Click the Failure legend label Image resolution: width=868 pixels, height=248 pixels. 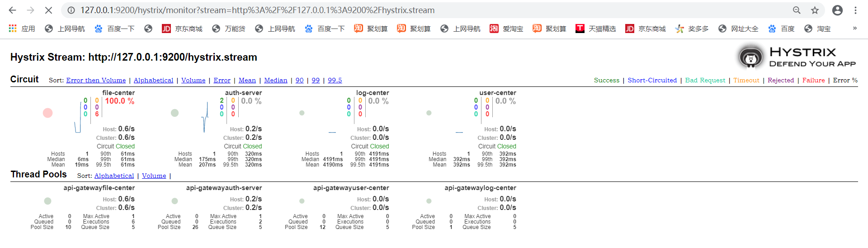click(x=814, y=80)
